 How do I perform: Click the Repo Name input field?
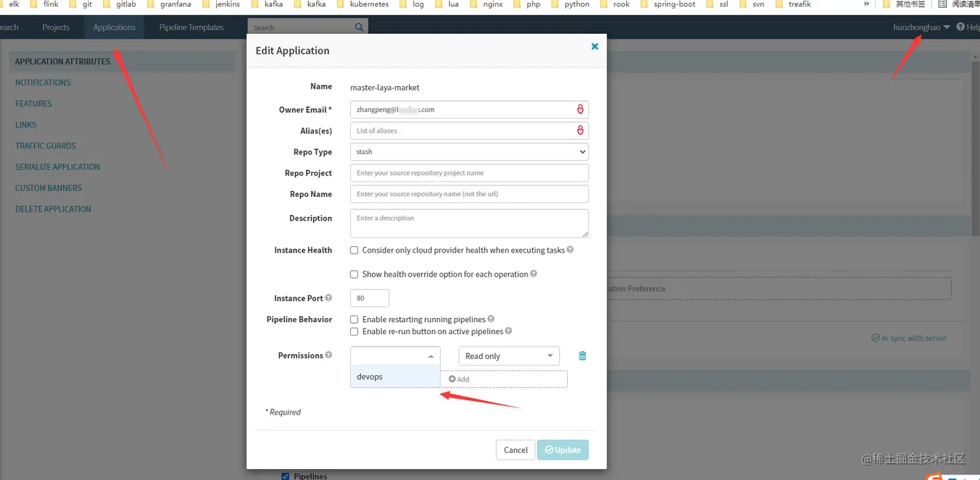[469, 194]
